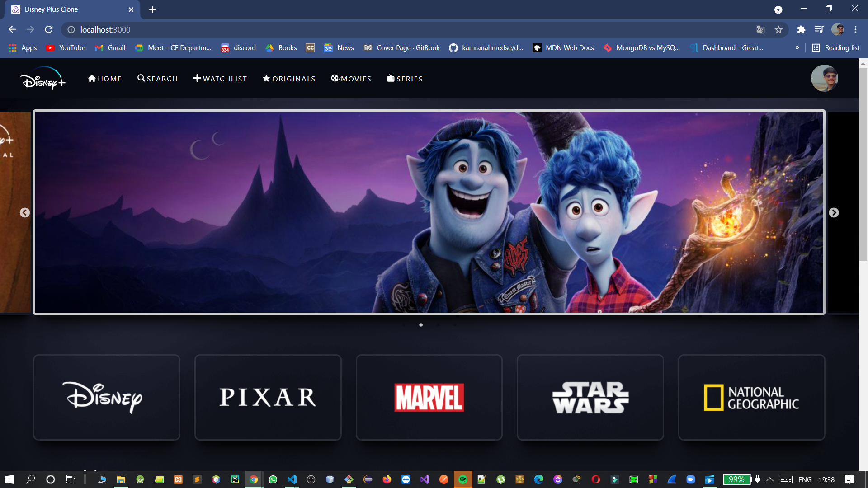Open Task View on the taskbar
The width and height of the screenshot is (868, 488).
click(x=71, y=479)
